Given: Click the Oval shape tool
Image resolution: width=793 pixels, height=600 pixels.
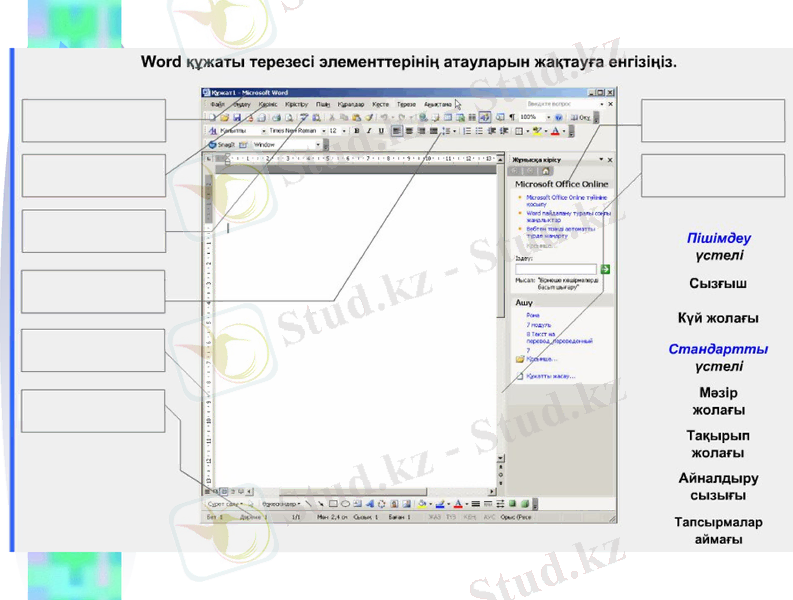Looking at the screenshot, I should click(345, 504).
